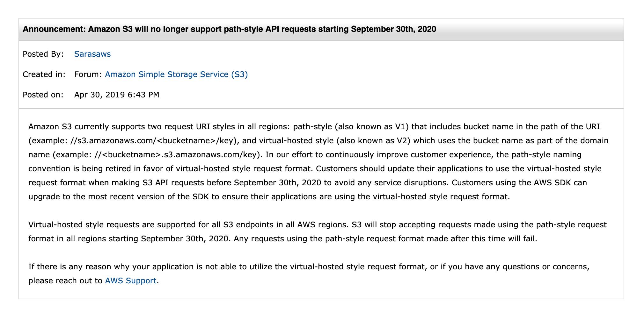The height and width of the screenshot is (319, 644).
Task: Open Amazon Simple Storage Service (S3) forum link
Action: [176, 74]
